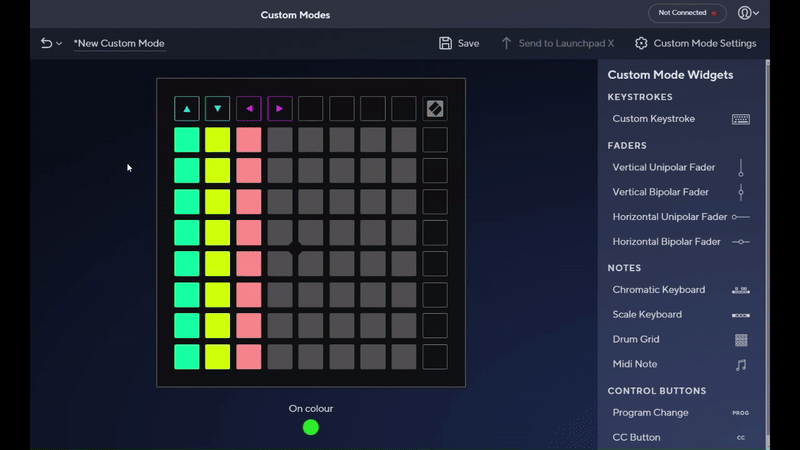Open the undo history dropdown arrow
The width and height of the screenshot is (800, 450).
pyautogui.click(x=59, y=44)
